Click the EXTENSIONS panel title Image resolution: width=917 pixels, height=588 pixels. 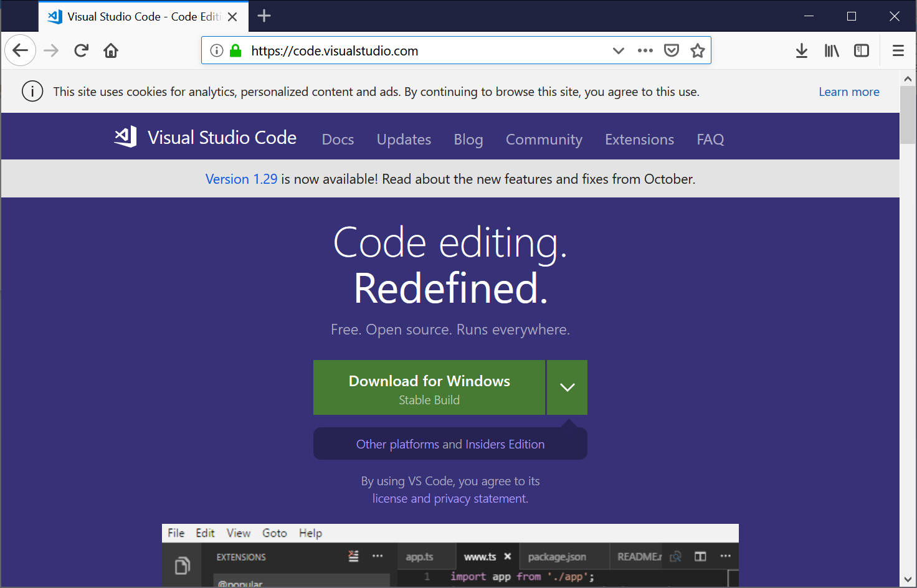(x=241, y=557)
